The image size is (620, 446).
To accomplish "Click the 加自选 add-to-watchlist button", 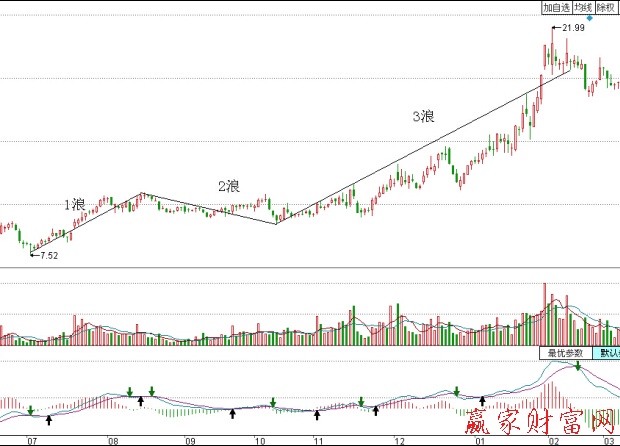I will 555,7.
